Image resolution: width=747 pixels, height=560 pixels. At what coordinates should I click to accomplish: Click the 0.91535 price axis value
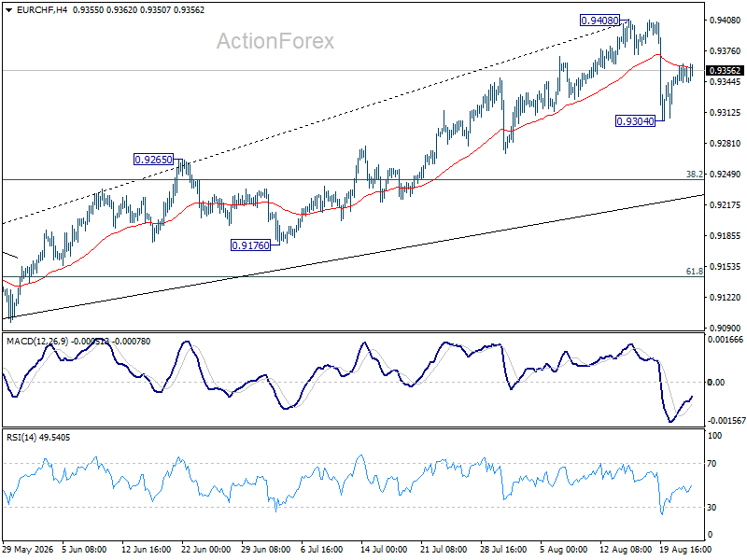click(x=726, y=267)
